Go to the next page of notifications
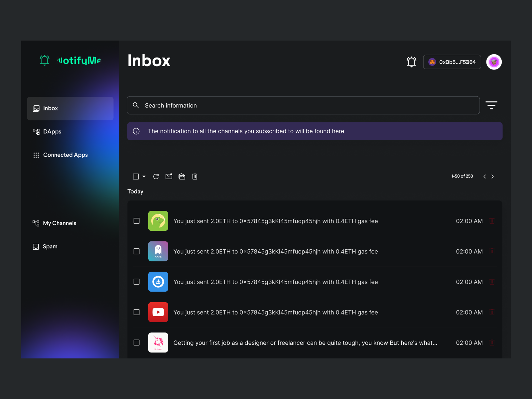Viewport: 532px width, 399px height. 492,177
